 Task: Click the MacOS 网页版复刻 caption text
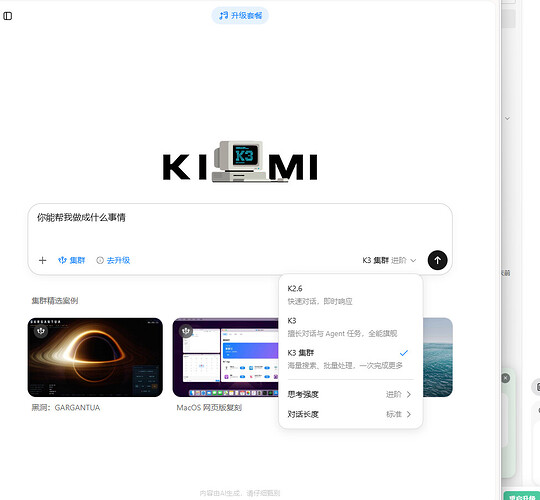coord(209,408)
